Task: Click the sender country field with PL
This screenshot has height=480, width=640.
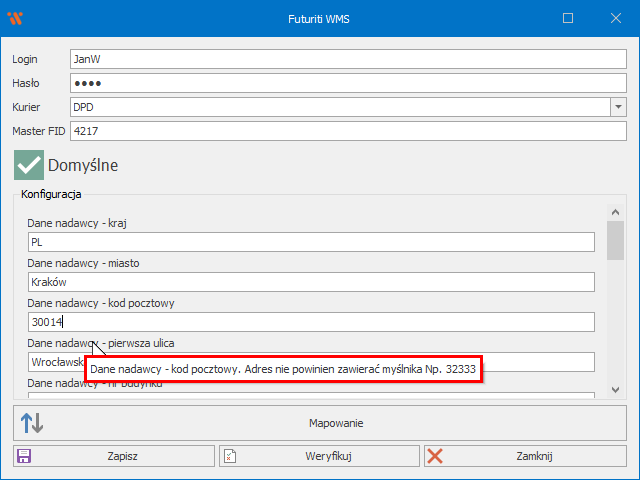Action: pyautogui.click(x=312, y=242)
